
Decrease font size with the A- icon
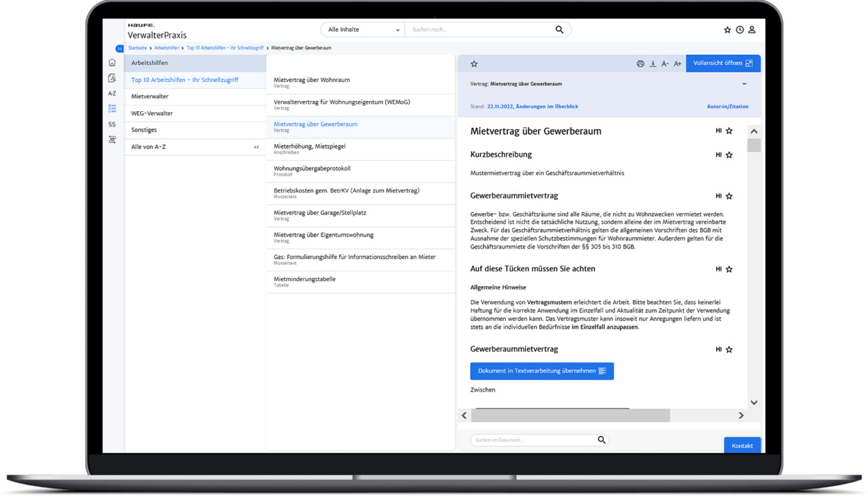click(665, 64)
